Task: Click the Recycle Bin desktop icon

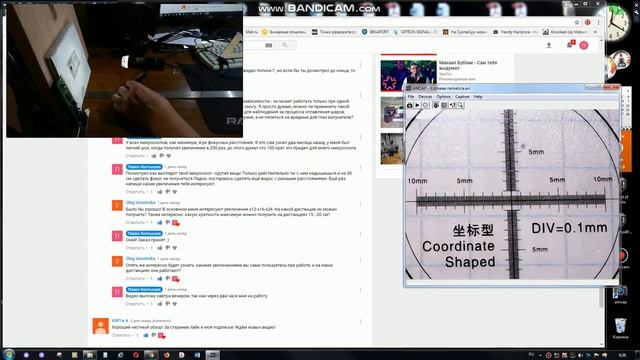Action: point(620,328)
